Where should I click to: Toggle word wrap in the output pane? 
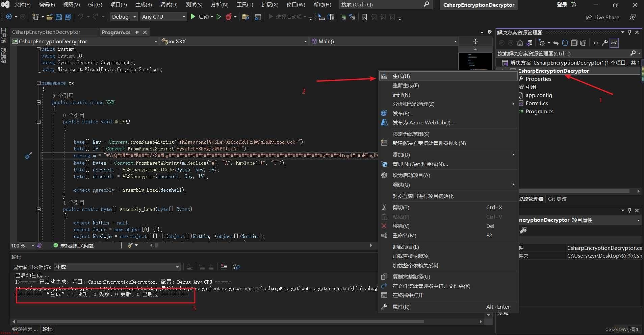236,267
